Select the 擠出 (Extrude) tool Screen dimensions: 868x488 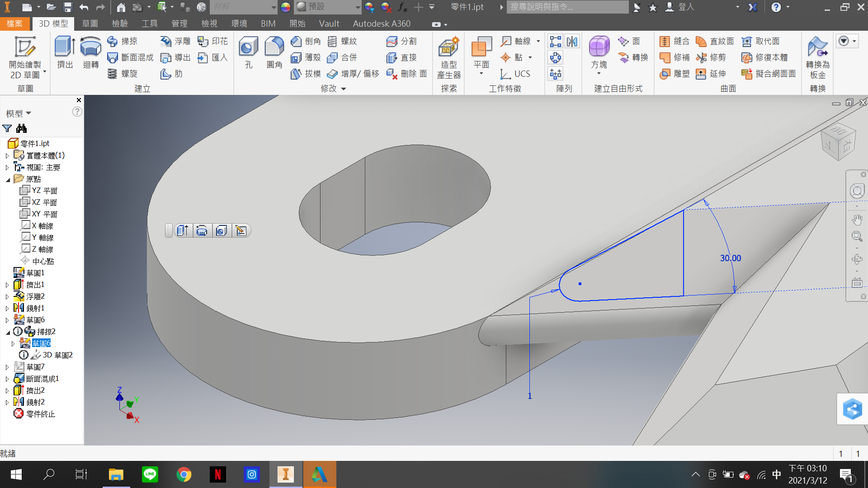coord(65,52)
